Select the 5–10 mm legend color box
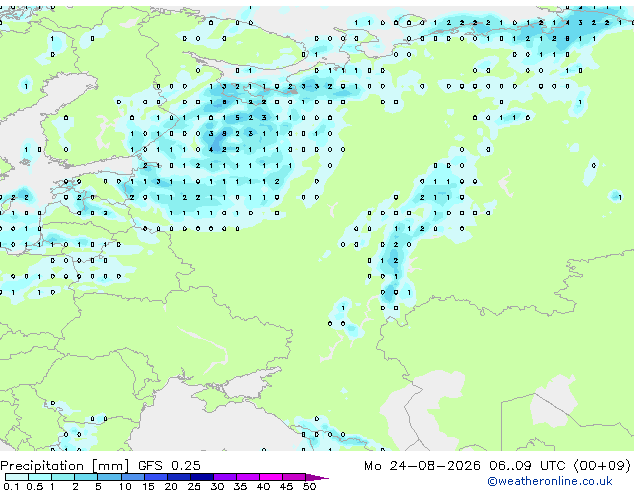This screenshot has width=634, height=490. [x=109, y=477]
